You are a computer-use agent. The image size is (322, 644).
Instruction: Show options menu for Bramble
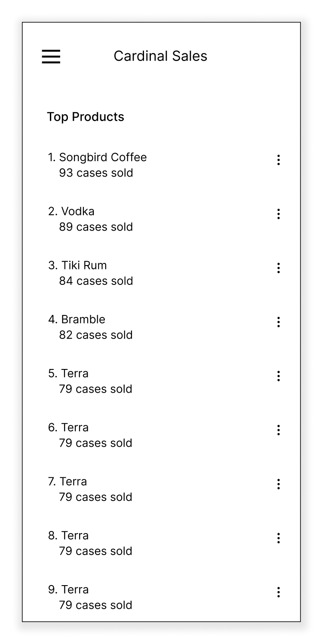(279, 322)
